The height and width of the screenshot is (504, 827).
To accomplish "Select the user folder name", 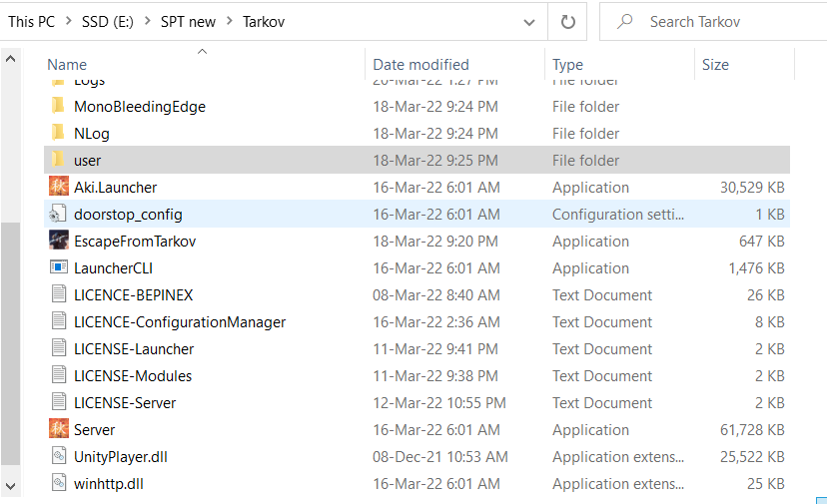I will [88, 161].
